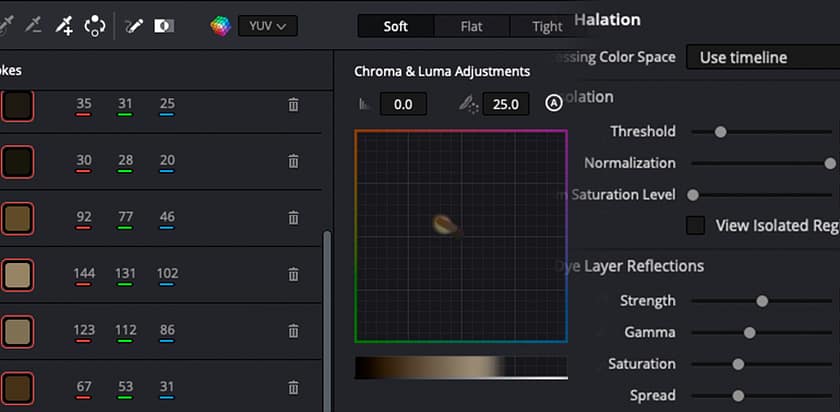
Task: Click the 144 131 102 color swatch
Action: [17, 275]
